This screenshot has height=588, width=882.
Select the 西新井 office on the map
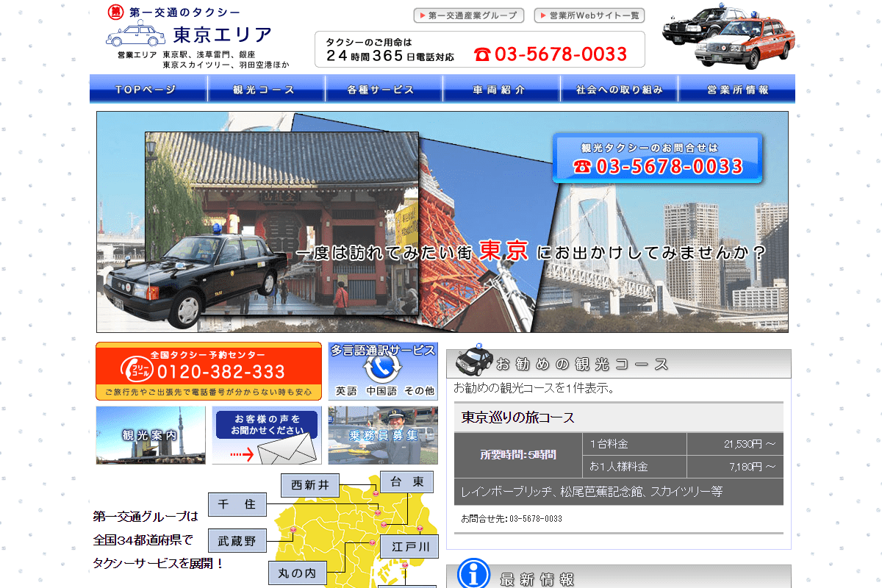pos(309,485)
